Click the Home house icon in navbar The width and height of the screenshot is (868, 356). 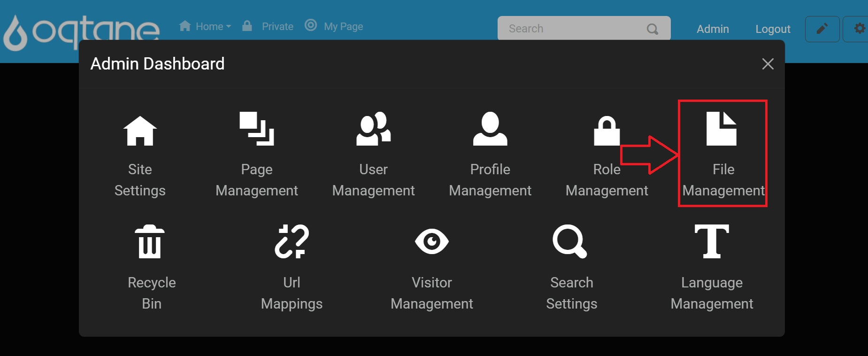coord(185,26)
